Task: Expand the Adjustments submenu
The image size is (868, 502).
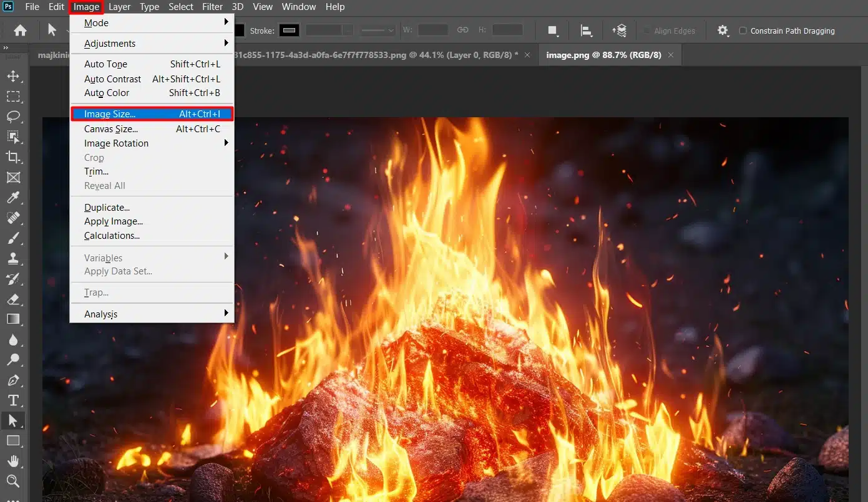Action: (x=152, y=43)
